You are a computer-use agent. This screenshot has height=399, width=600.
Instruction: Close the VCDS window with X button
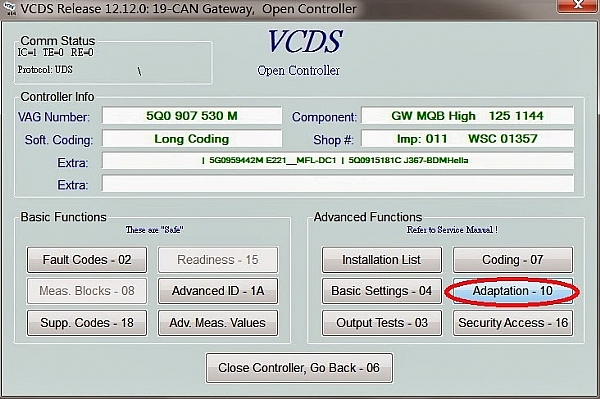[x=579, y=5]
